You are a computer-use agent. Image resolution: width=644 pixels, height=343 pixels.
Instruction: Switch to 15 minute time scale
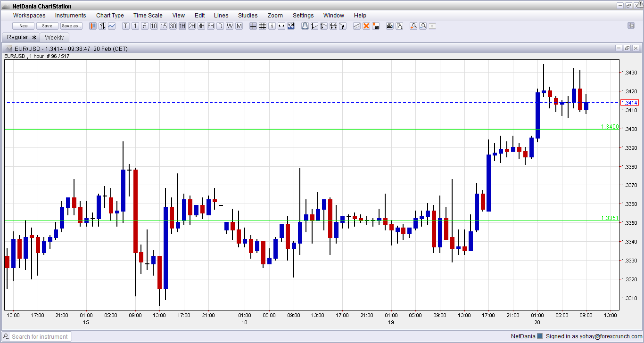[x=164, y=26]
